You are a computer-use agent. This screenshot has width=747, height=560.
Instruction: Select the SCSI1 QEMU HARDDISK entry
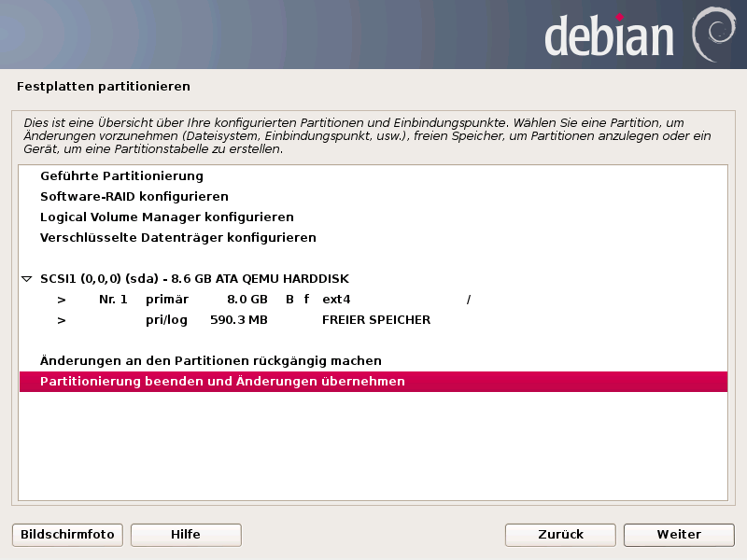tap(194, 279)
